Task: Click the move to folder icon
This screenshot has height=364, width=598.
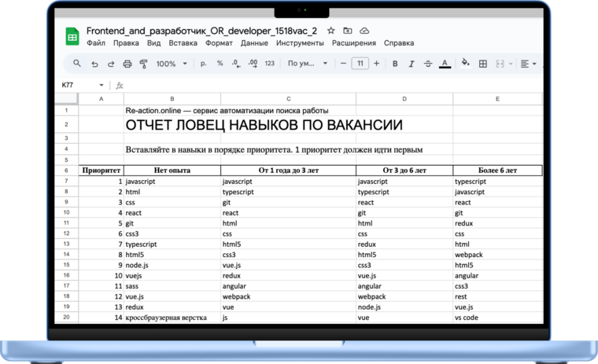Action: [x=348, y=31]
